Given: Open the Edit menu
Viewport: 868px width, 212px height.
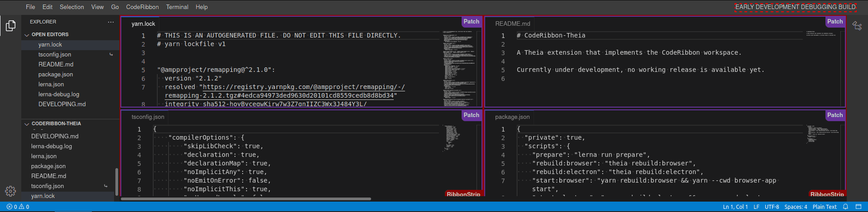Looking at the screenshot, I should pos(48,7).
